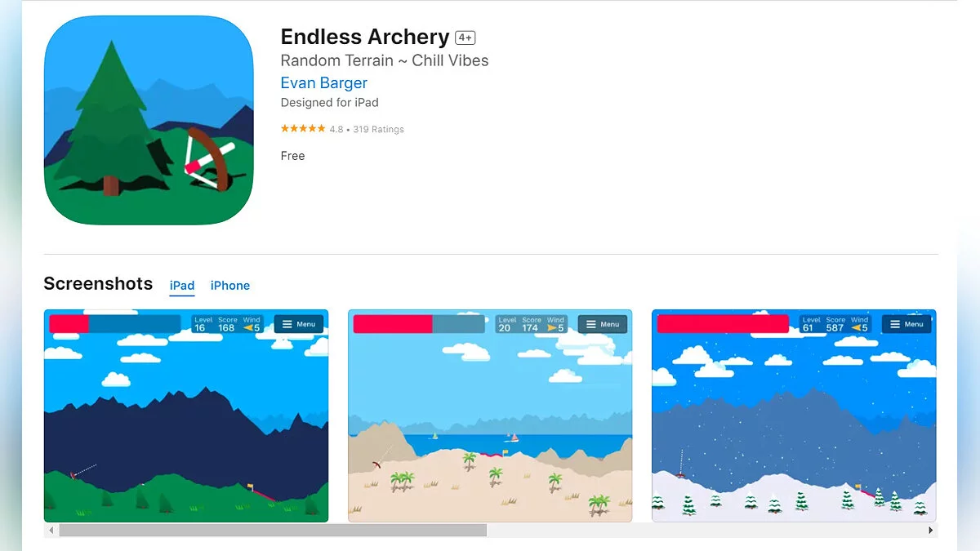Click the red power bar in snowy screenshot
The width and height of the screenshot is (980, 551).
pyautogui.click(x=723, y=324)
